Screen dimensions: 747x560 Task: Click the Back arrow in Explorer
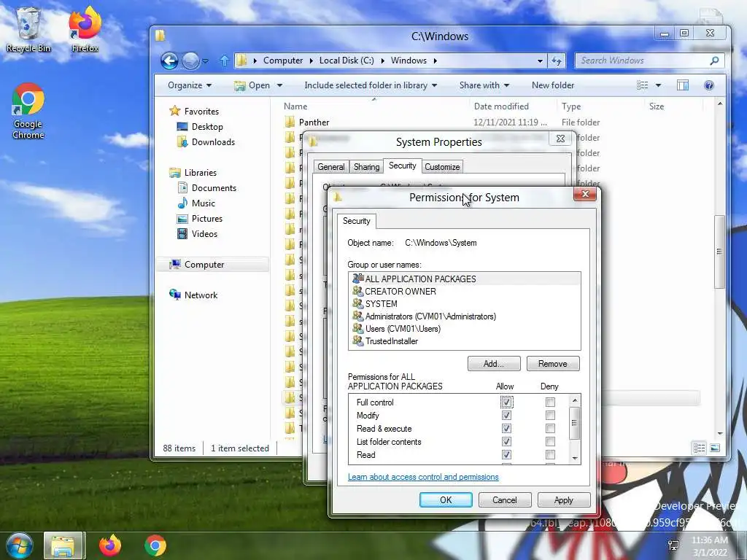tap(169, 61)
